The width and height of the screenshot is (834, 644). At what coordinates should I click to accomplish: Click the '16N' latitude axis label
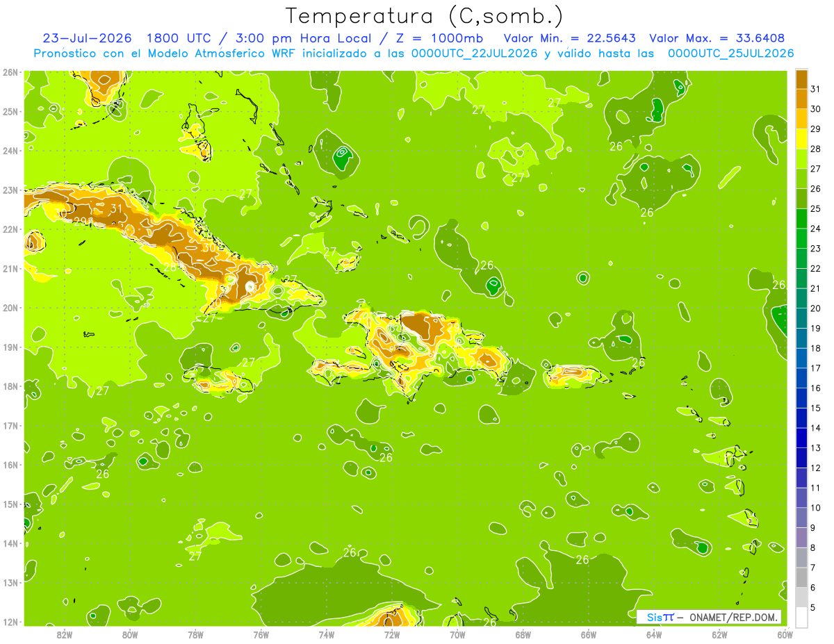(x=10, y=465)
